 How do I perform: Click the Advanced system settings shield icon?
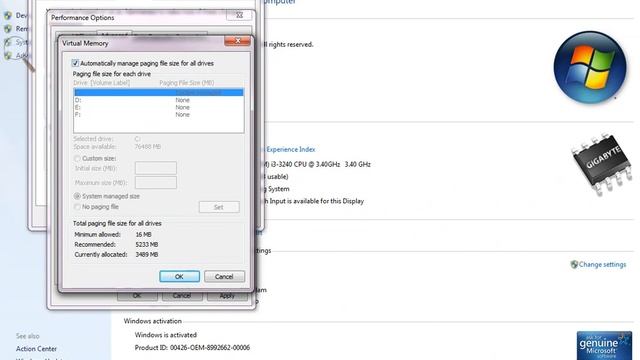(x=8, y=56)
